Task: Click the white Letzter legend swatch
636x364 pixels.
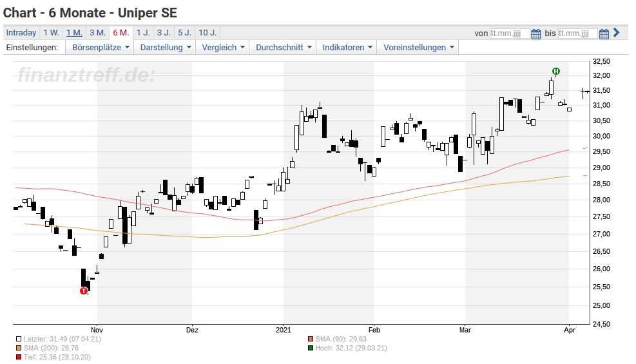Action: (x=19, y=340)
